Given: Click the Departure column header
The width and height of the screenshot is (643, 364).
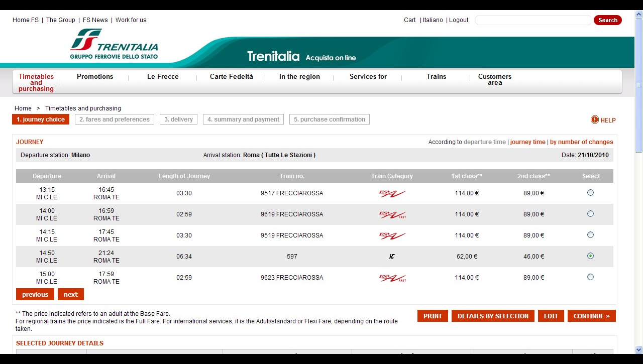Looking at the screenshot, I should [x=47, y=176].
